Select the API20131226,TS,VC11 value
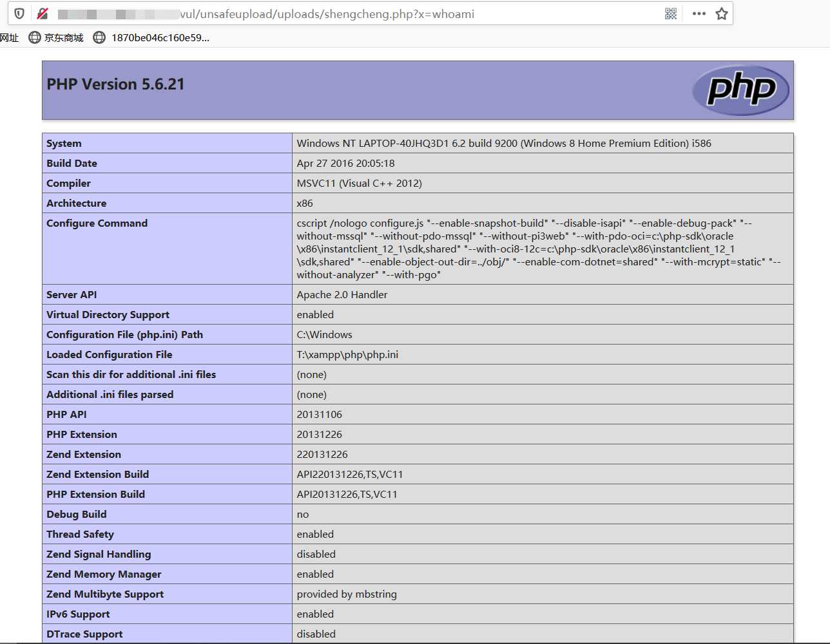This screenshot has height=644, width=830. (x=347, y=494)
